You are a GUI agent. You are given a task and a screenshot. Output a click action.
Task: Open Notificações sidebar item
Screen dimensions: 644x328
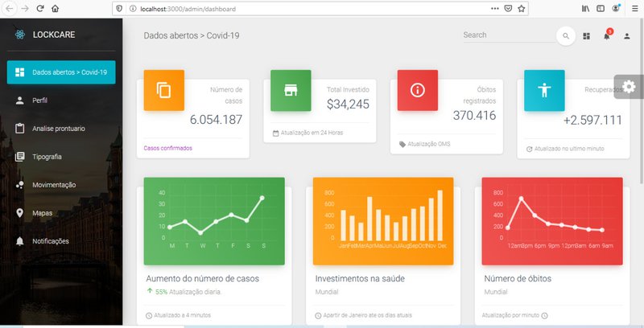[51, 241]
